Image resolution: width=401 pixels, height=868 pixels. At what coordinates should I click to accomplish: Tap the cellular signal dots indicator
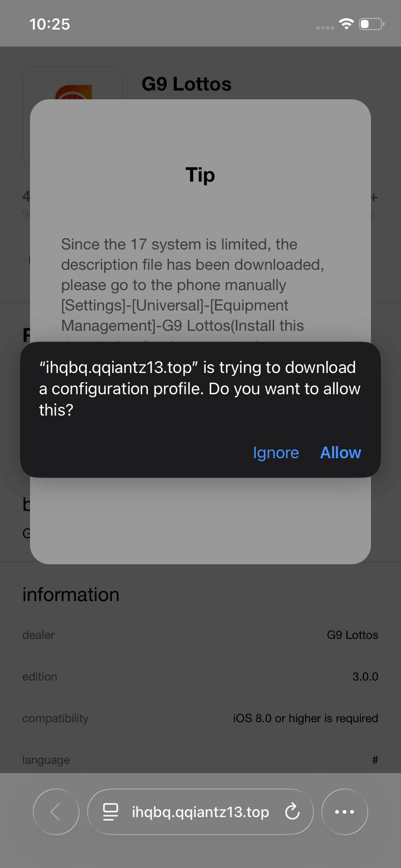tap(325, 28)
